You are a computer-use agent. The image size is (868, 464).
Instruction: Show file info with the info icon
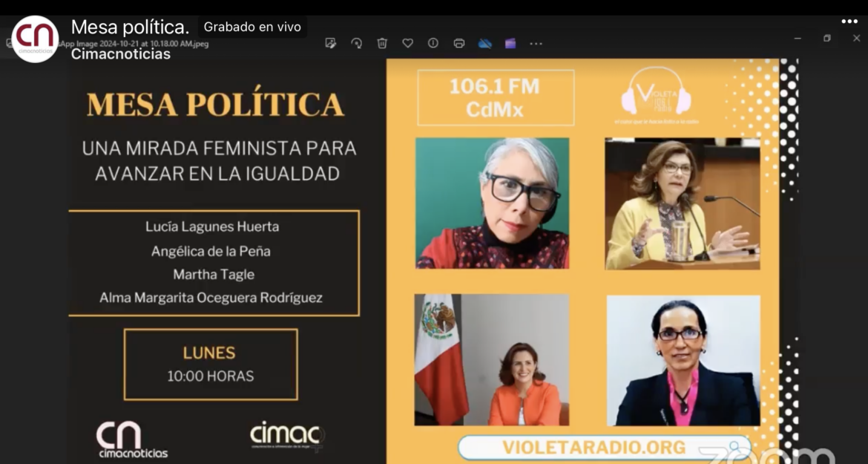click(433, 43)
